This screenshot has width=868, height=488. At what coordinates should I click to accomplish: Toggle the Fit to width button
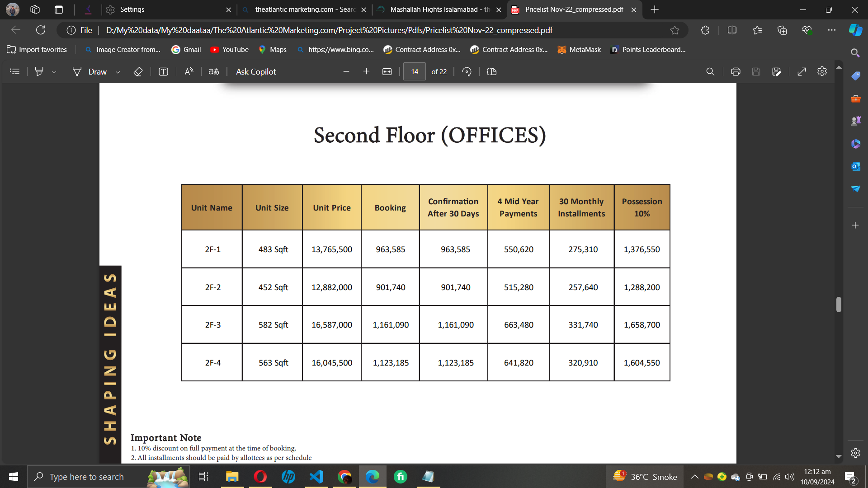point(387,71)
